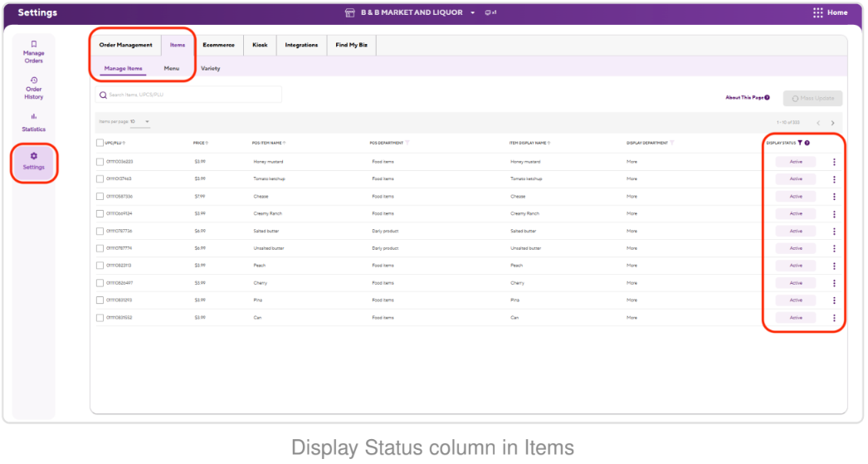Click the About This Page help icon
This screenshot has width=868, height=464.
[767, 97]
